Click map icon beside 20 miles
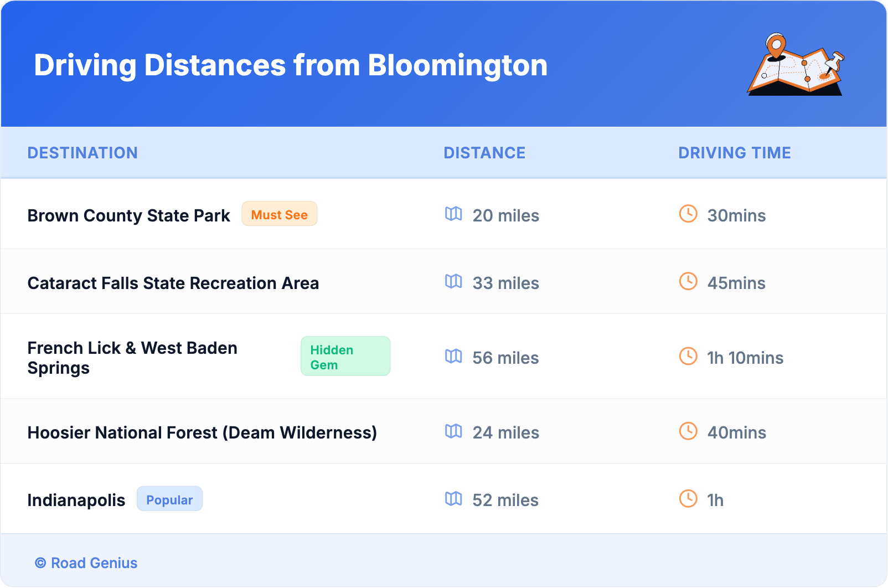 pyautogui.click(x=453, y=214)
